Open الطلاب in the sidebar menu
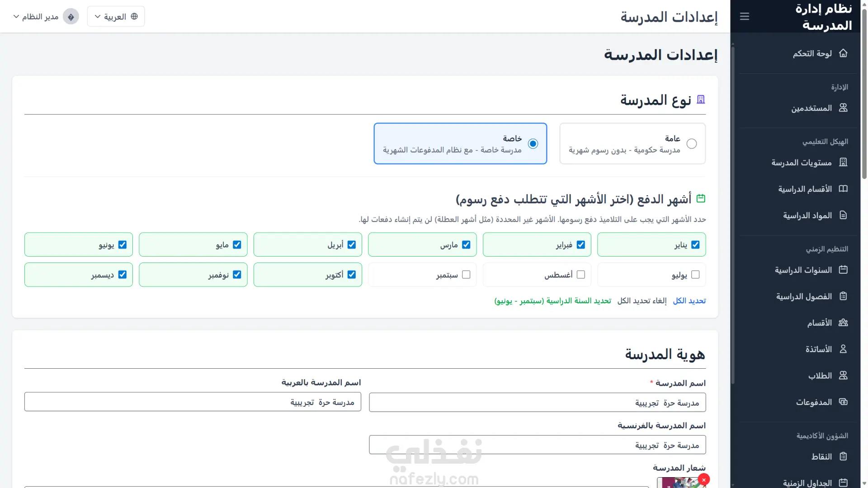868x488 pixels. pyautogui.click(x=820, y=375)
